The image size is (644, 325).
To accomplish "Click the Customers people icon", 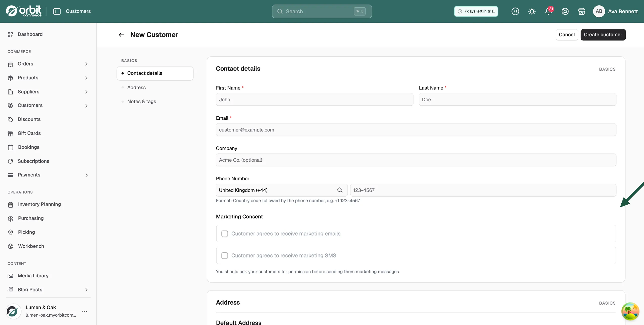I will coord(10,106).
